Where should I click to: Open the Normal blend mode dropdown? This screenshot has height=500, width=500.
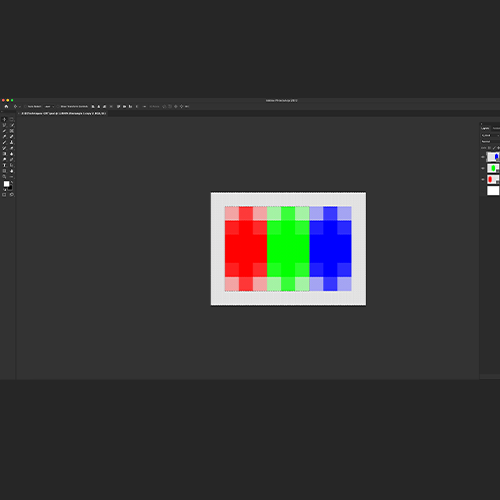pyautogui.click(x=490, y=141)
